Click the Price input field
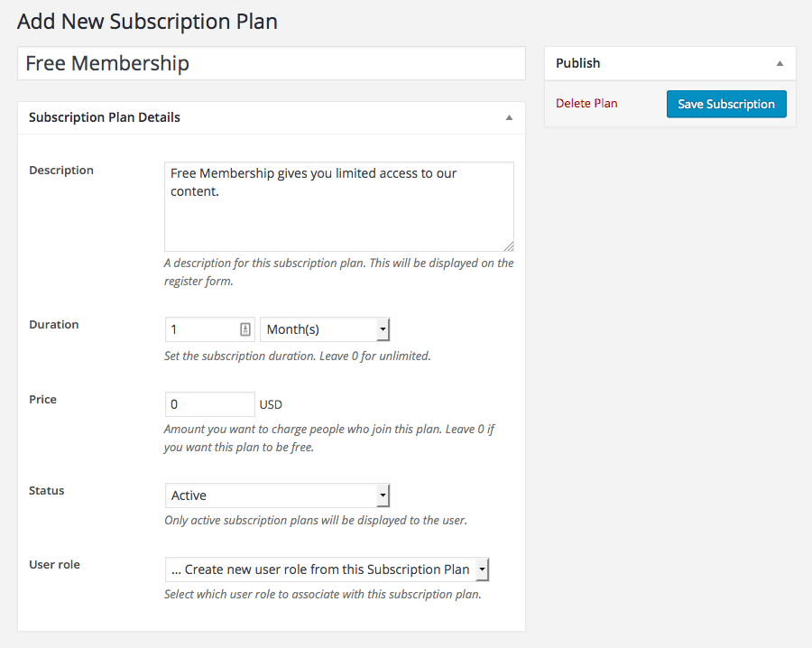 point(209,404)
